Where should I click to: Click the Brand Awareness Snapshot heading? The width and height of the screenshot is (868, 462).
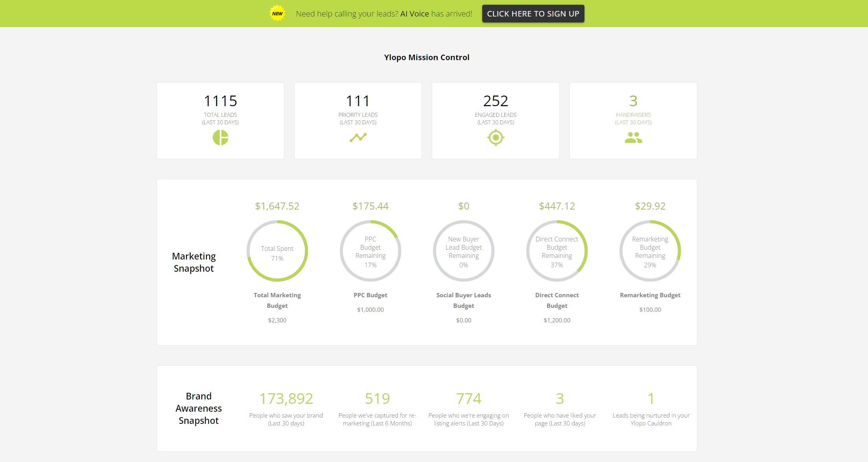pyautogui.click(x=198, y=408)
